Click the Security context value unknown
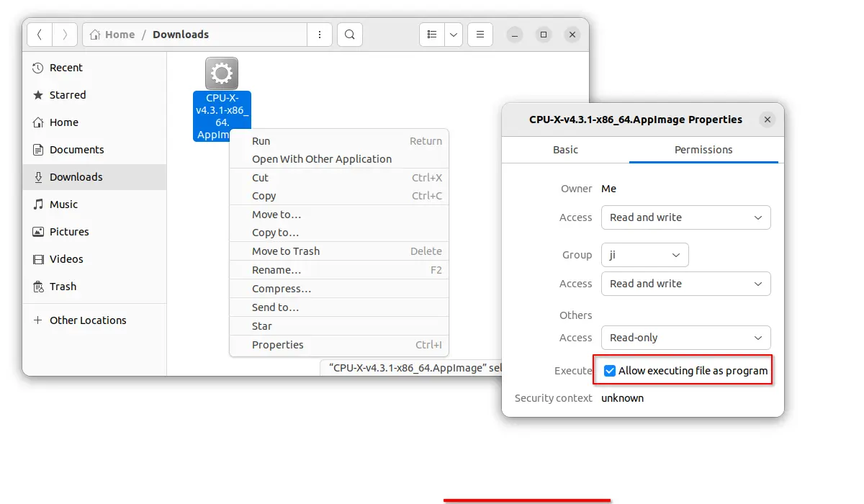This screenshot has height=504, width=864. (623, 398)
